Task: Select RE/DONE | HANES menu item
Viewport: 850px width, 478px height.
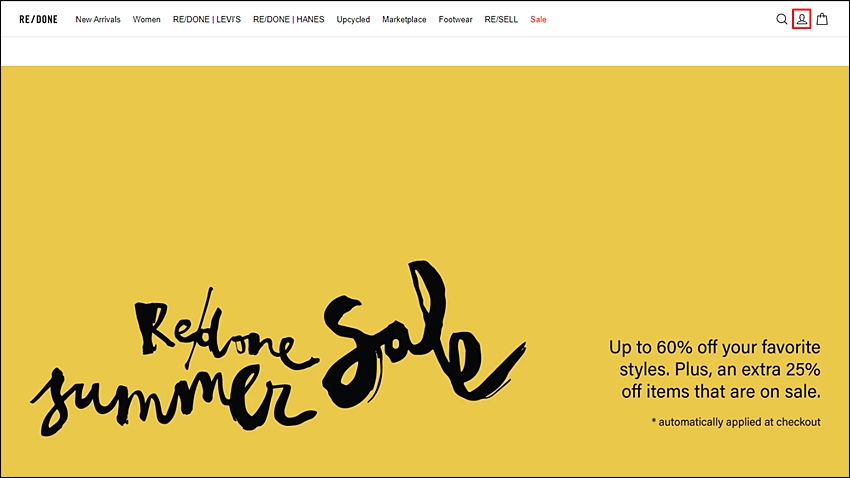Action: tap(289, 20)
